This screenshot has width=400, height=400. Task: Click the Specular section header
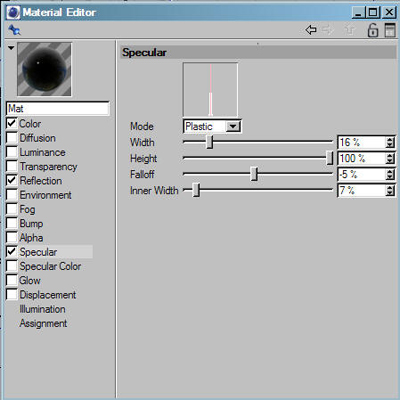[258, 53]
